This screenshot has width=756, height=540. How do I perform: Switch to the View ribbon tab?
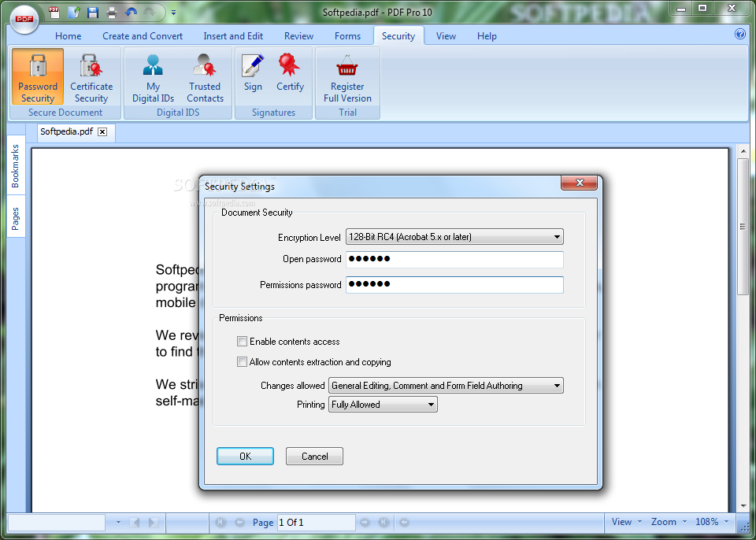click(x=446, y=35)
